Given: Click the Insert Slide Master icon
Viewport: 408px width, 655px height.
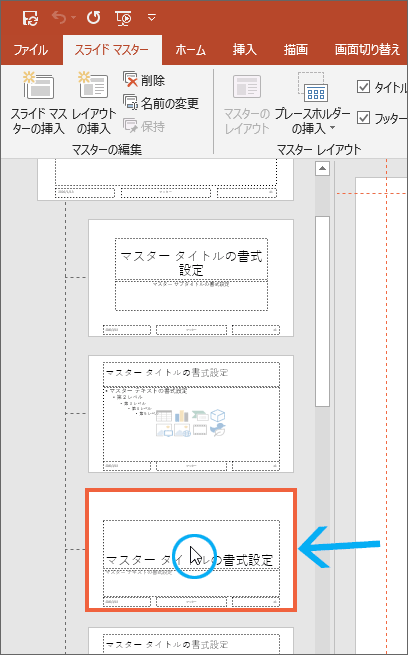Looking at the screenshot, I should pos(38,85).
